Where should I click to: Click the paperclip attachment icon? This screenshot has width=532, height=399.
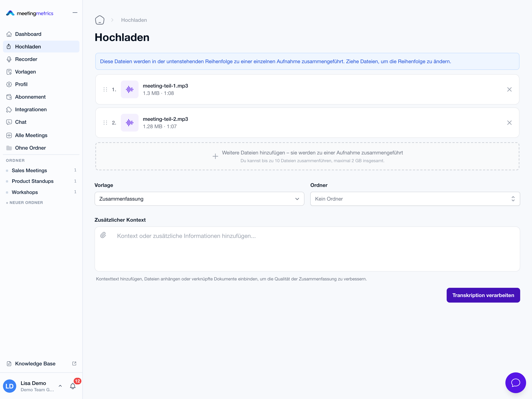(103, 235)
